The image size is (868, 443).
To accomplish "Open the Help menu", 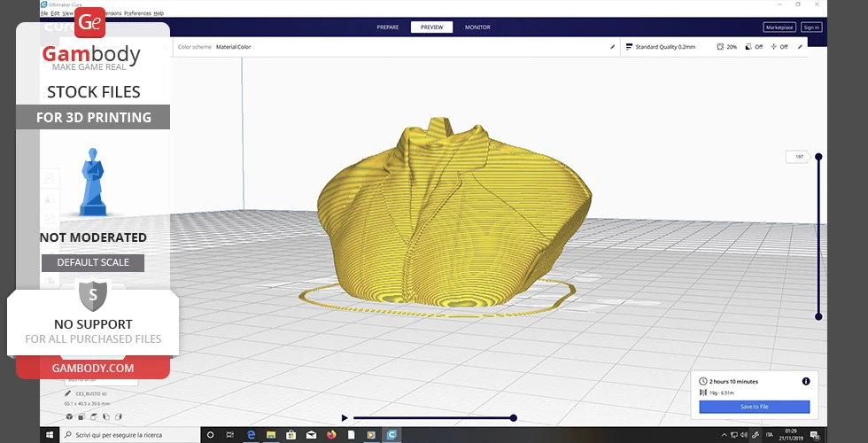I will coord(159,12).
